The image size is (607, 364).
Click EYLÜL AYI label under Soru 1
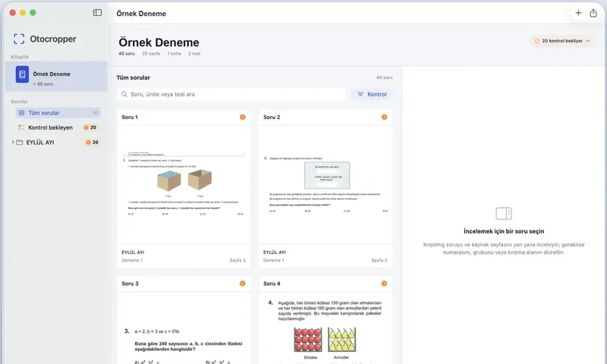pyautogui.click(x=133, y=253)
